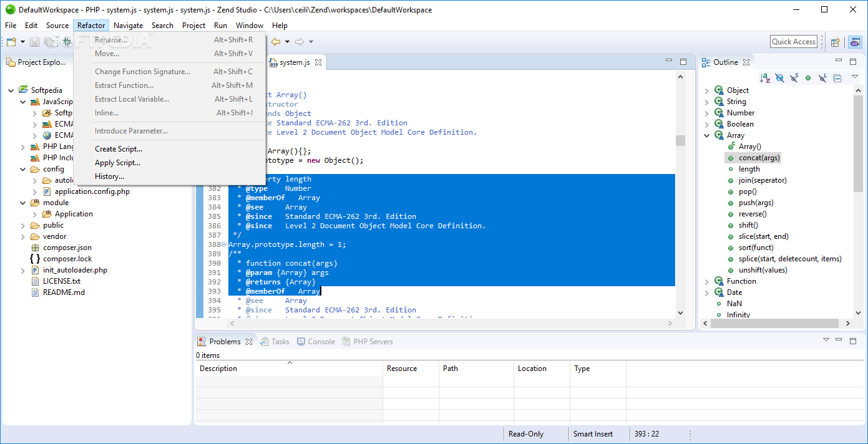Expand the public folder
Image resolution: width=868 pixels, height=444 pixels.
click(x=22, y=225)
